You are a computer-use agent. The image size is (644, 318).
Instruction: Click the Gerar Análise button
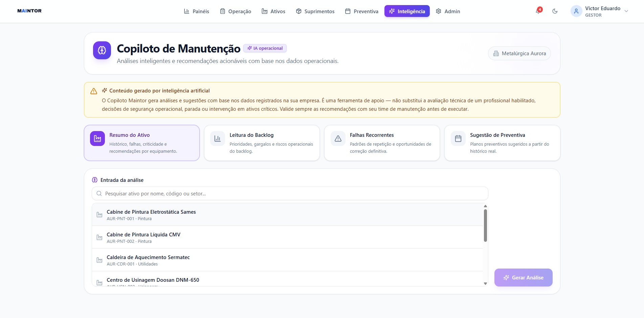point(524,278)
